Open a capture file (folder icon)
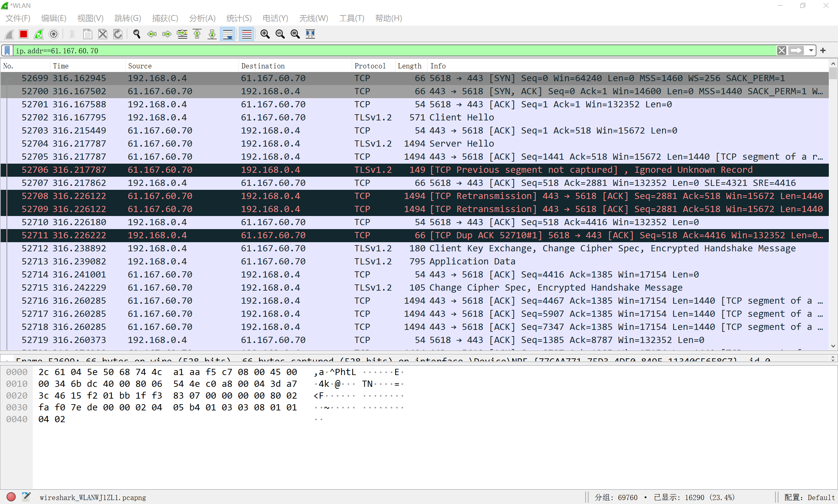Image resolution: width=838 pixels, height=504 pixels. pos(72,34)
